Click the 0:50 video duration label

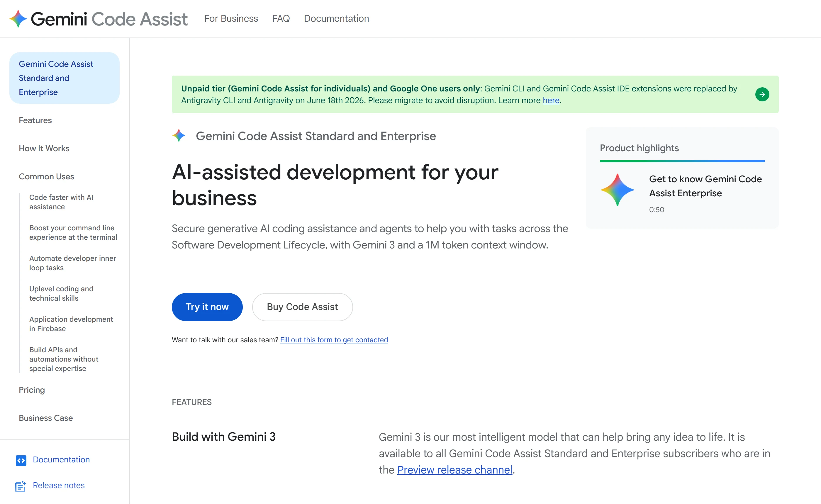click(656, 210)
